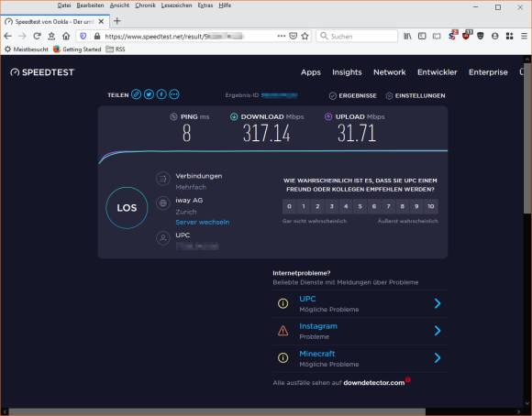Open the Meistbesucht bookmarks folder
This screenshot has height=416, width=532.
27,49
